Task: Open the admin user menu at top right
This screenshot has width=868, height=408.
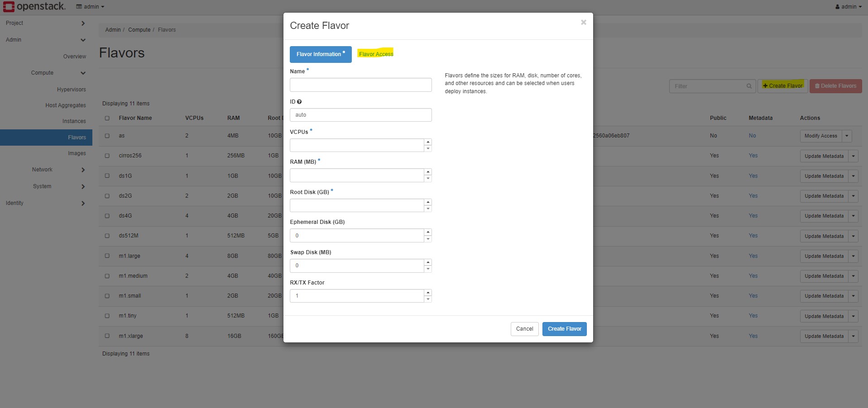Action: click(848, 6)
